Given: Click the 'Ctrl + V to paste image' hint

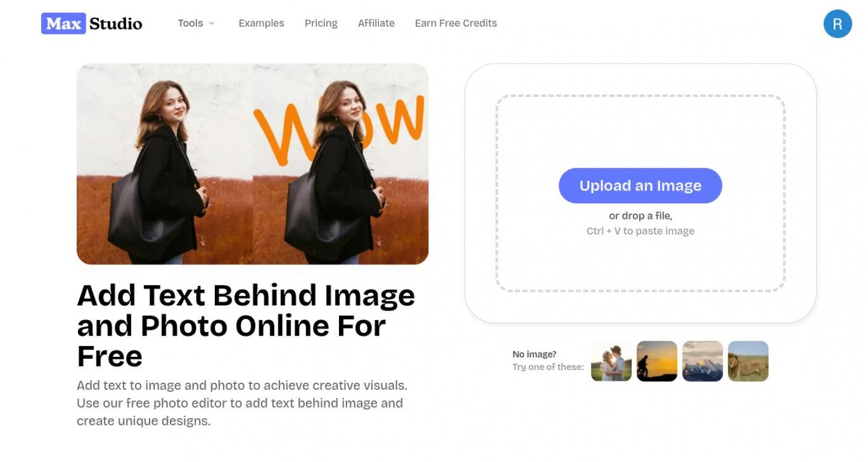Looking at the screenshot, I should point(640,231).
